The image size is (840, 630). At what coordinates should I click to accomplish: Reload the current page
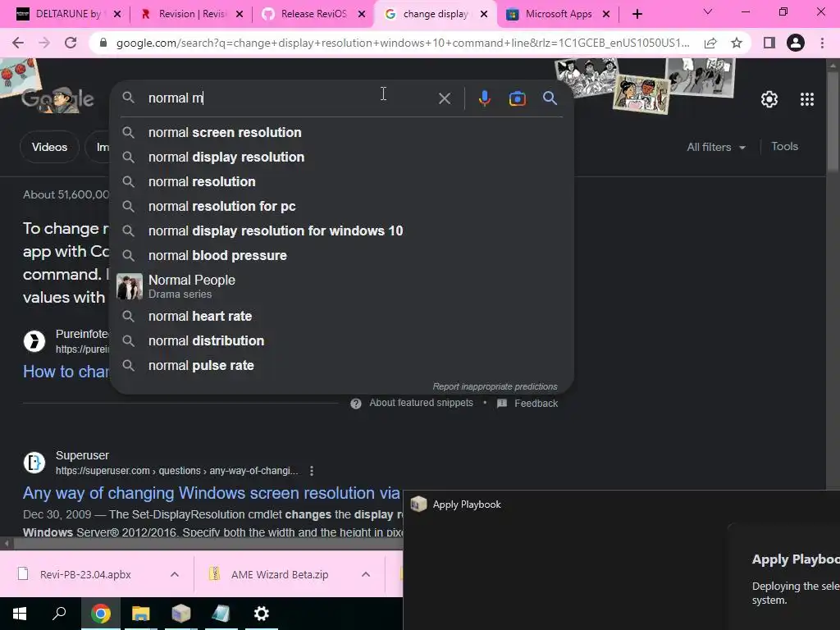[x=71, y=43]
